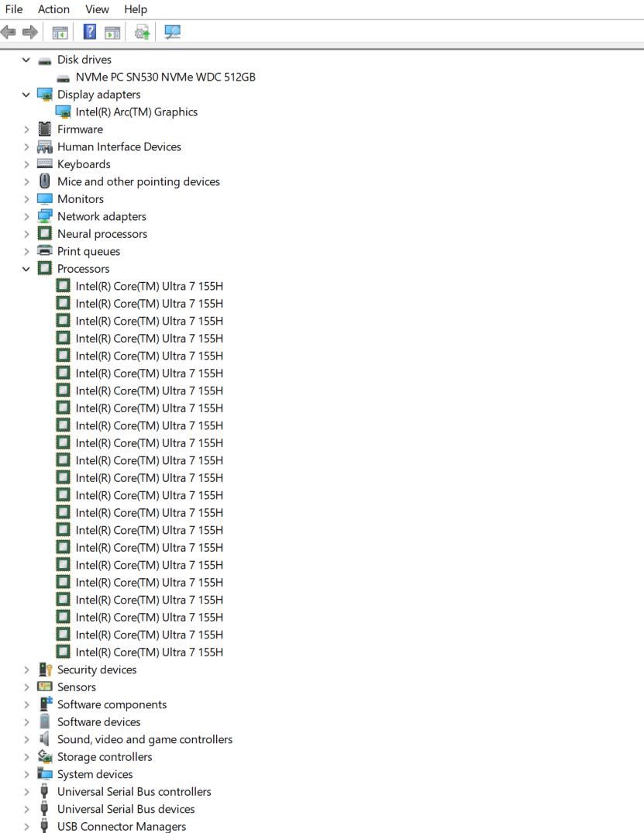Expand the Network adapters node
The width and height of the screenshot is (644, 833).
click(26, 217)
